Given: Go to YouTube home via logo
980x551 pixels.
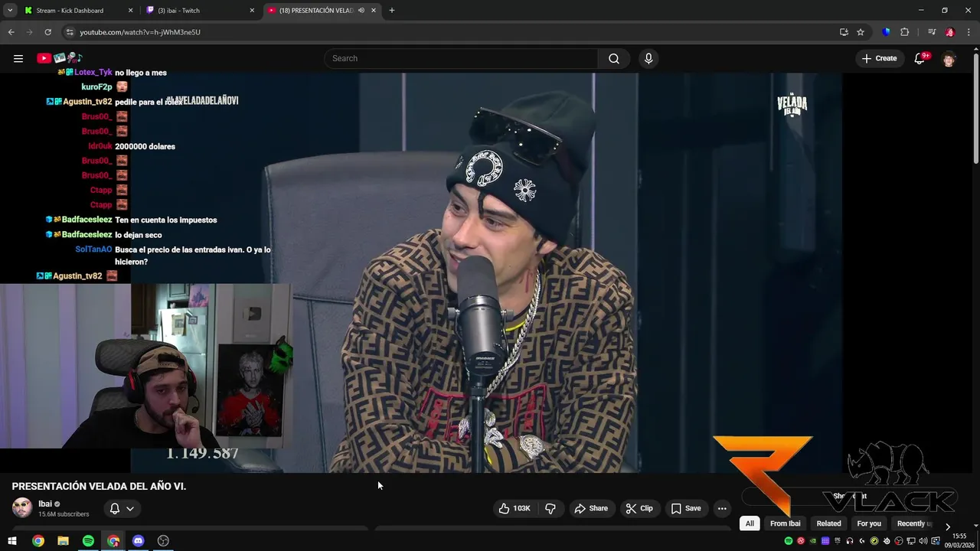Looking at the screenshot, I should [x=59, y=58].
